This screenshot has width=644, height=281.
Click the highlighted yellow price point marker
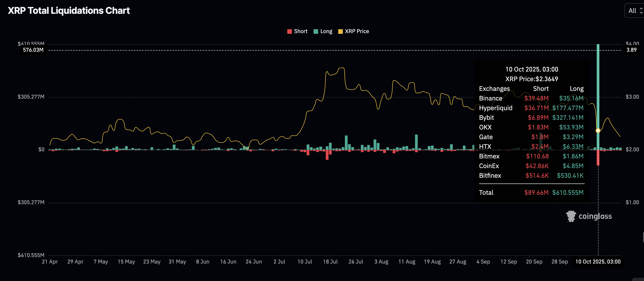598,130
